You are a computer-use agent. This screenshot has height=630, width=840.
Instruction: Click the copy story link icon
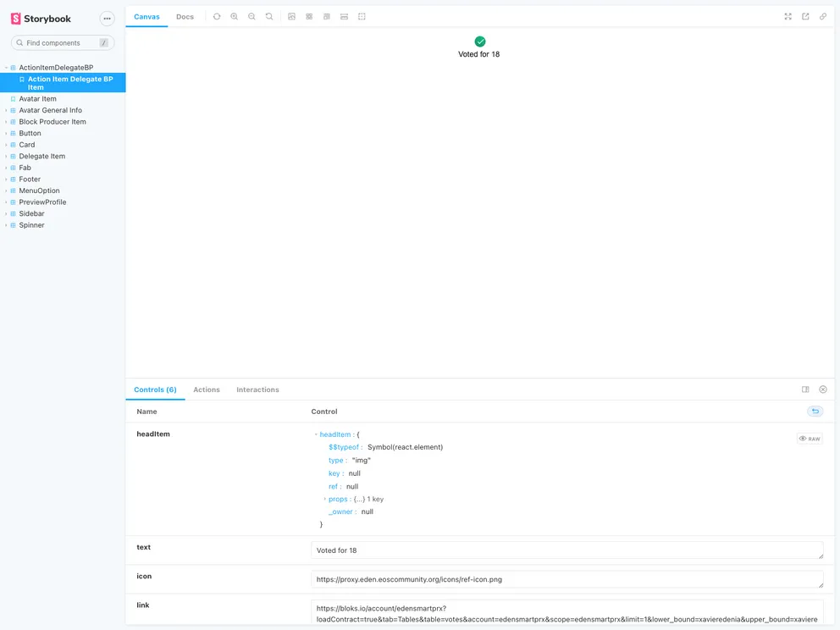click(823, 16)
